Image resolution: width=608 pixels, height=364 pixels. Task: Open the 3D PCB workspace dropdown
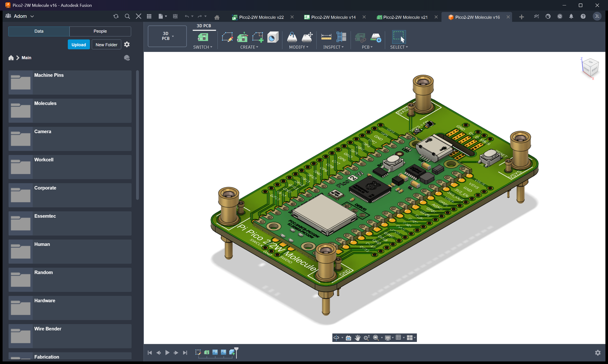pos(167,36)
